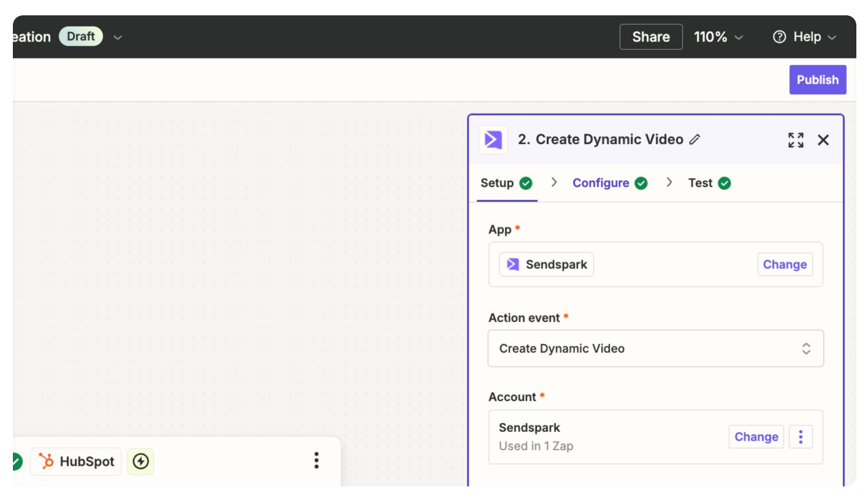Expand the Help menu chevron
The height and width of the screenshot is (498, 868).
(x=832, y=37)
